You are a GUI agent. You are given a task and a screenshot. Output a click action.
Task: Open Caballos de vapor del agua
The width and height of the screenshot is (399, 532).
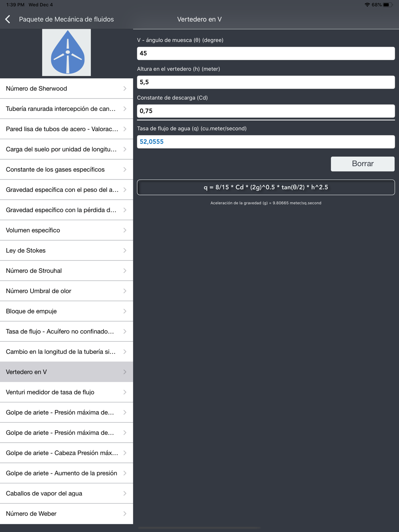pos(66,494)
